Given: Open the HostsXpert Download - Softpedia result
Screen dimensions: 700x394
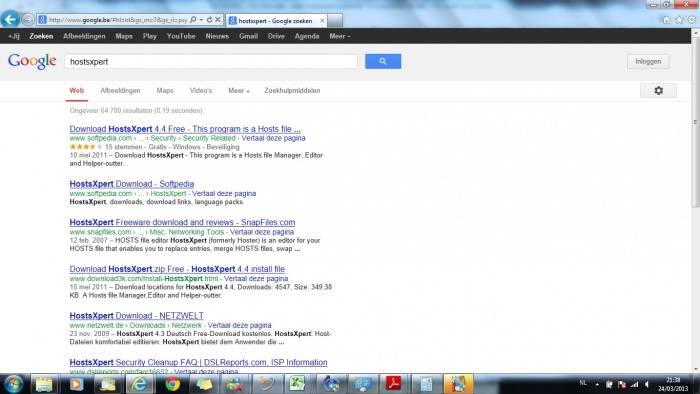Looking at the screenshot, I should 132,184.
